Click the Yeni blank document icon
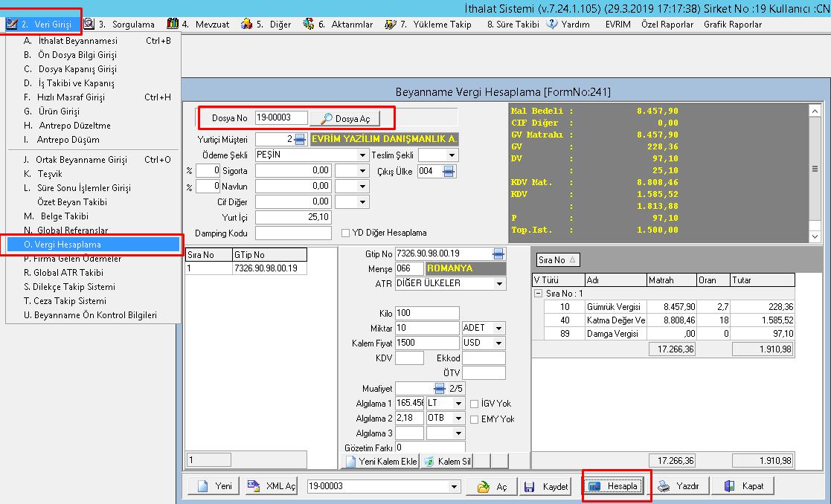831x504 pixels. coord(203,486)
